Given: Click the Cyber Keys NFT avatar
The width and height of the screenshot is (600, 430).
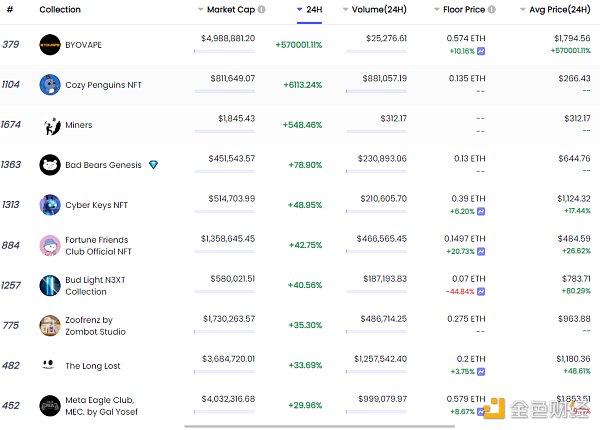Looking at the screenshot, I should (49, 205).
